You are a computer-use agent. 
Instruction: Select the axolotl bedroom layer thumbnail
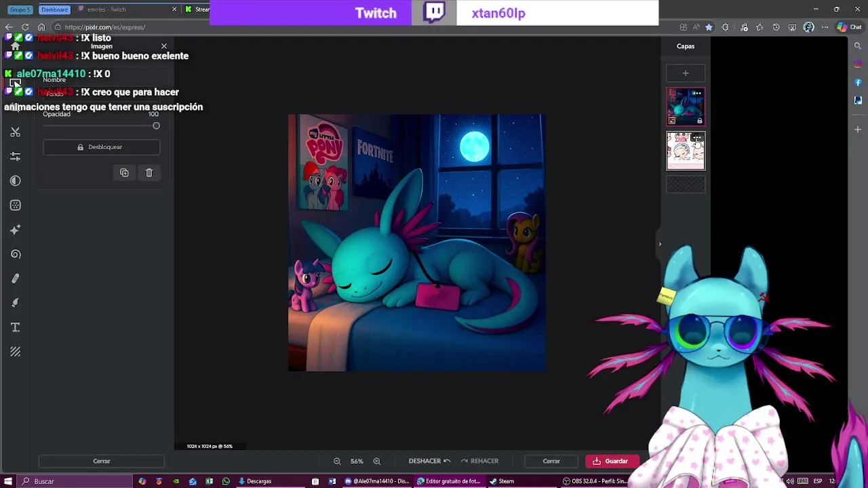click(x=686, y=107)
